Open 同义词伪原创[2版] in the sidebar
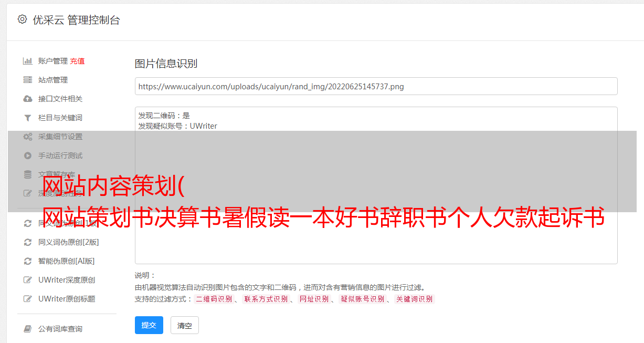This screenshot has height=343, width=644. (x=69, y=242)
